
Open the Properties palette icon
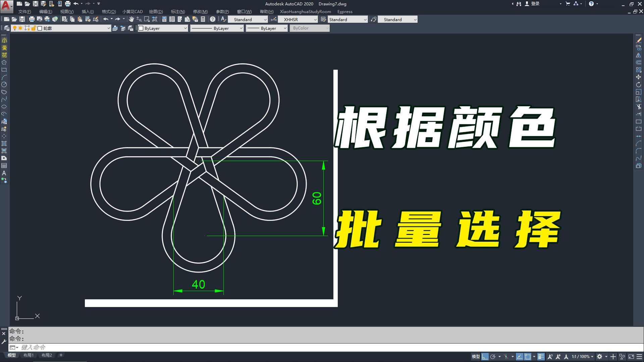[x=164, y=19]
